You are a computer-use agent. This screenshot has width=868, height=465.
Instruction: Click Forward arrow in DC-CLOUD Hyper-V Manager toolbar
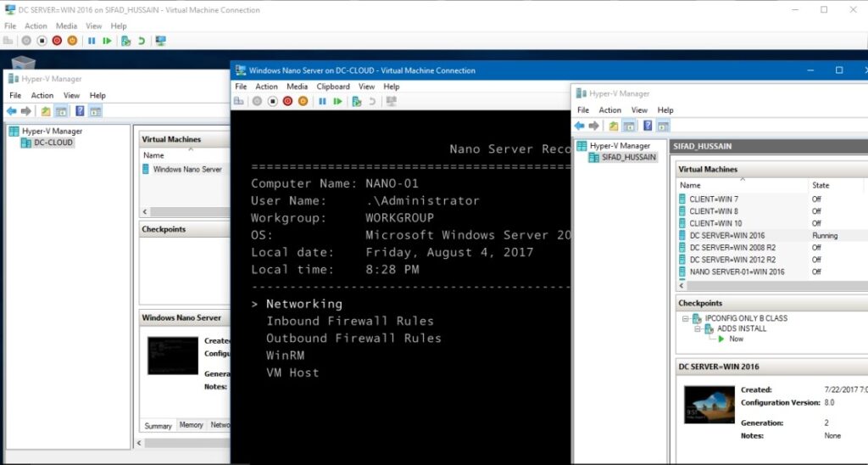click(26, 111)
